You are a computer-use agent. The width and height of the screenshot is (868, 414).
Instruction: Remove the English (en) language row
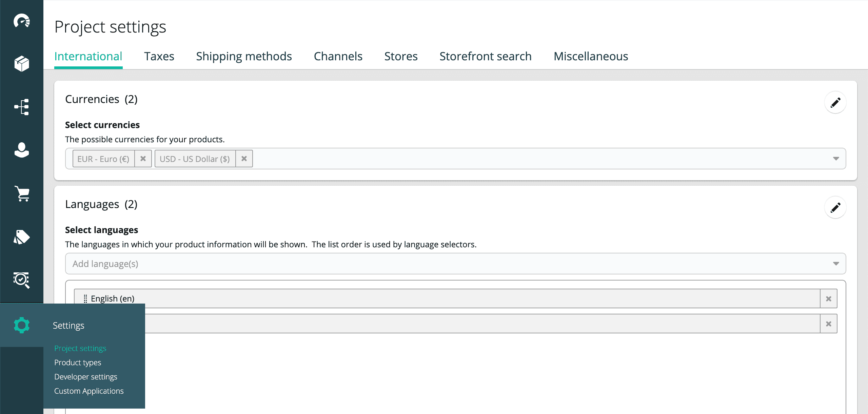(x=828, y=299)
